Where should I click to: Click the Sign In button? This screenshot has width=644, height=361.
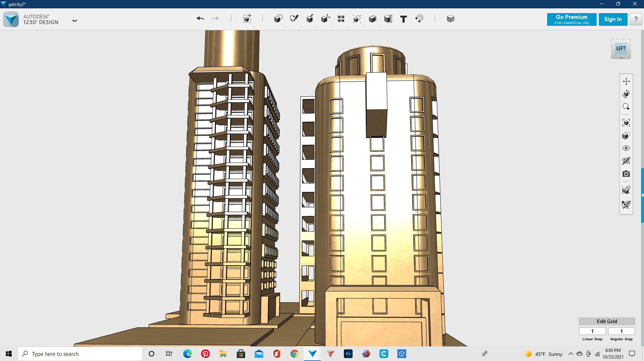(613, 19)
